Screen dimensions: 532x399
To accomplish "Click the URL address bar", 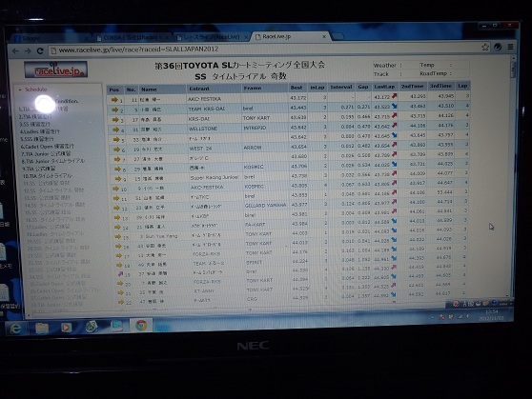I will [265, 50].
